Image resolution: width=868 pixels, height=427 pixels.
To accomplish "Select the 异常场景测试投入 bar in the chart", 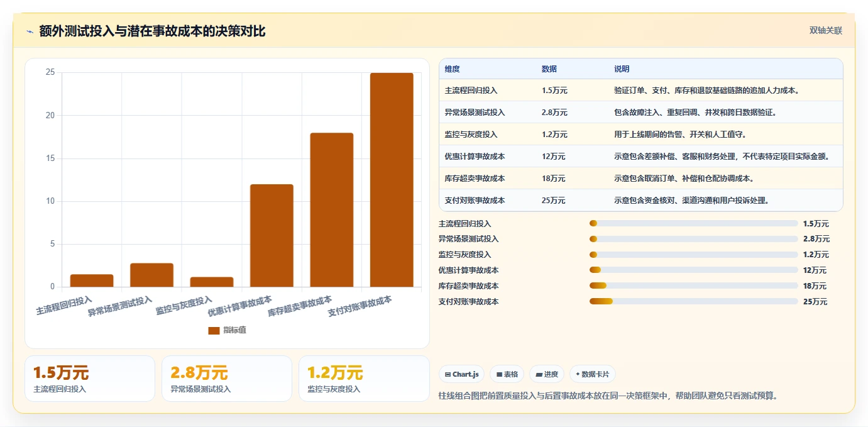I will (151, 275).
